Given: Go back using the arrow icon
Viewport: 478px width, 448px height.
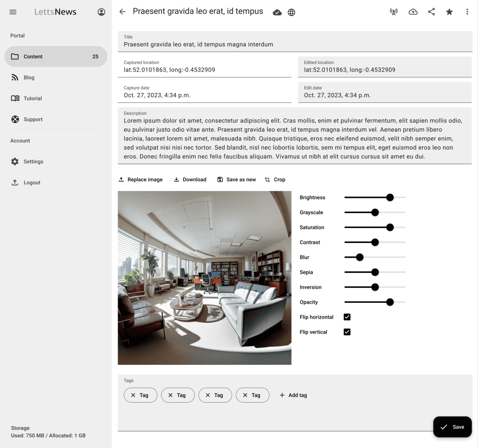Looking at the screenshot, I should (122, 12).
